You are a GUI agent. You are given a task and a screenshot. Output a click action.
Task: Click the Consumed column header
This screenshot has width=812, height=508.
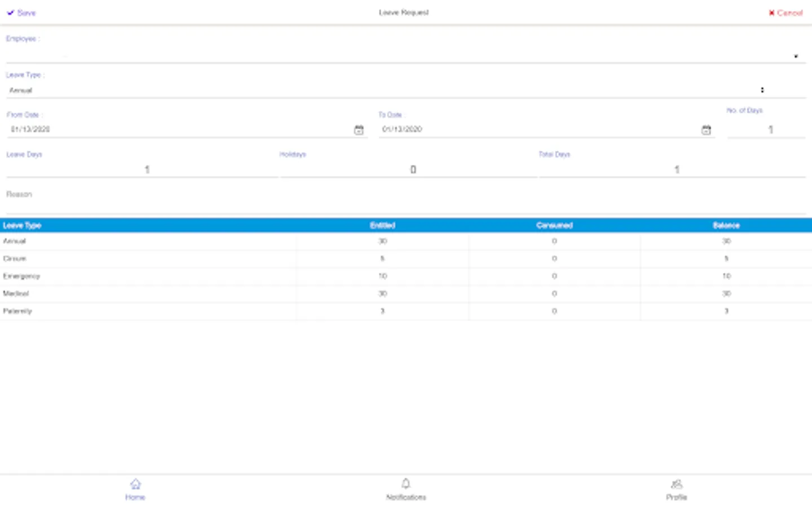click(554, 225)
